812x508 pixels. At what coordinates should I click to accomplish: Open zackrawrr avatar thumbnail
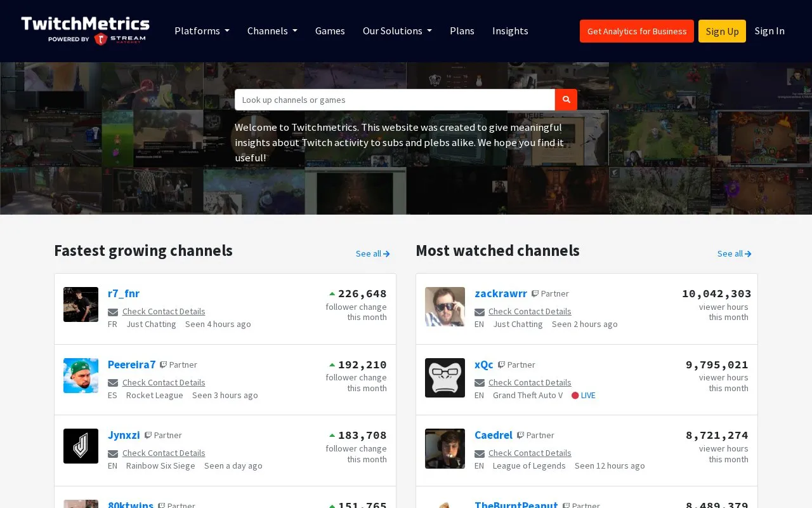pos(445,307)
